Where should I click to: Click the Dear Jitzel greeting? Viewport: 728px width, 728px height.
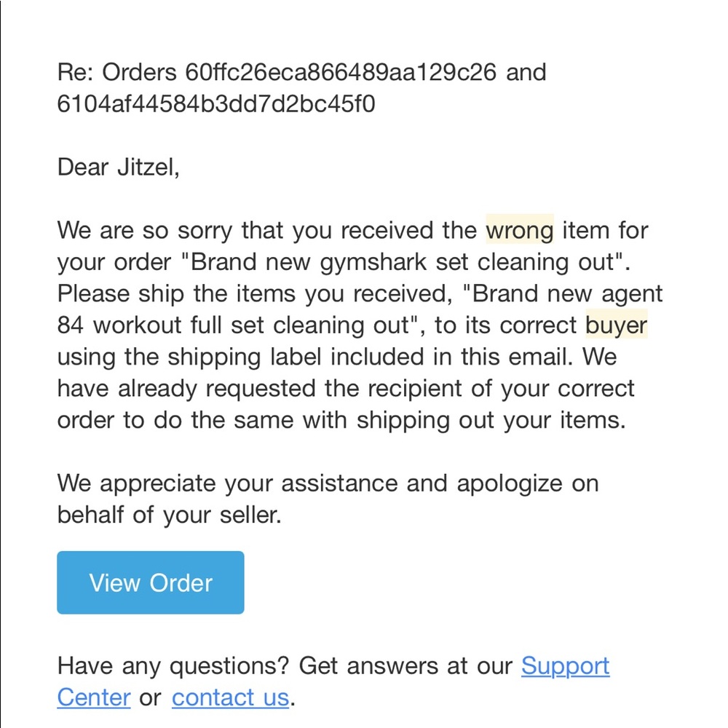coord(118,167)
